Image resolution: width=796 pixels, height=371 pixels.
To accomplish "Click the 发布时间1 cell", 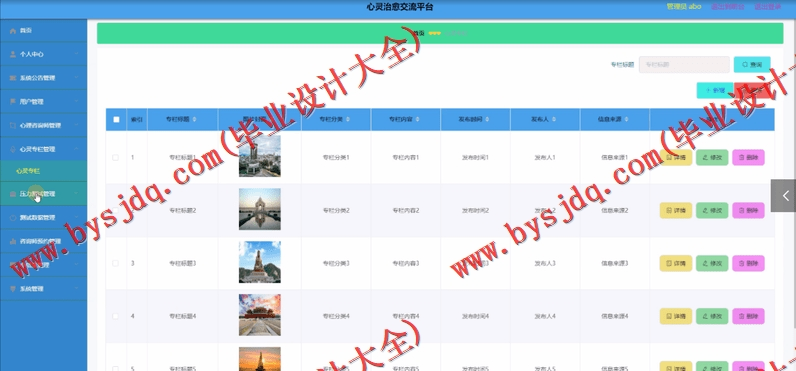I will coord(475,158).
